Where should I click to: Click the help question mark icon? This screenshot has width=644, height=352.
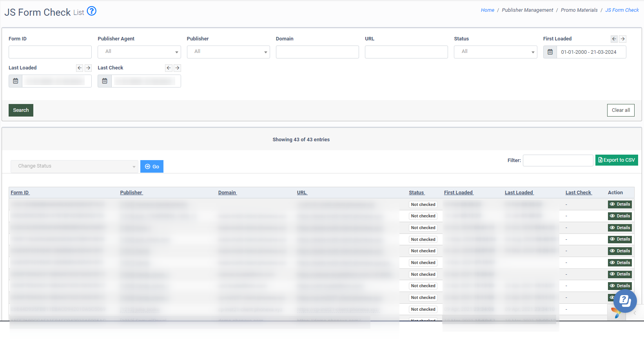tap(91, 11)
